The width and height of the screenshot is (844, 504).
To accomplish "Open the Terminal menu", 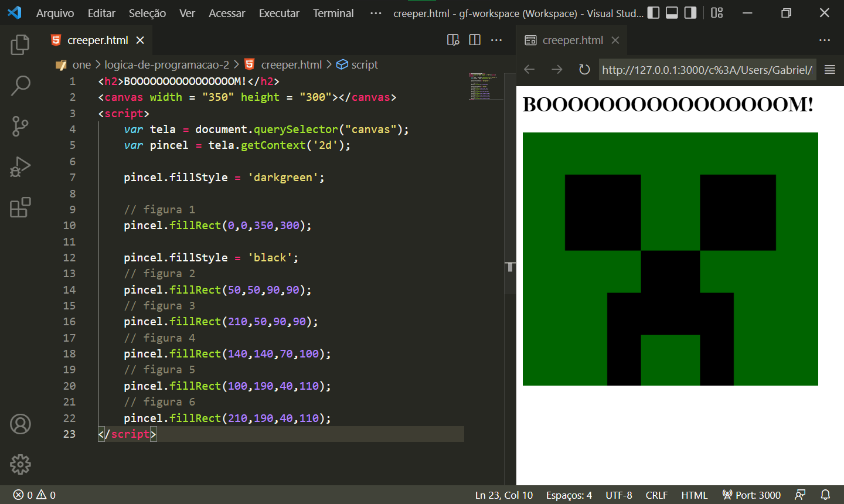I will pyautogui.click(x=333, y=13).
